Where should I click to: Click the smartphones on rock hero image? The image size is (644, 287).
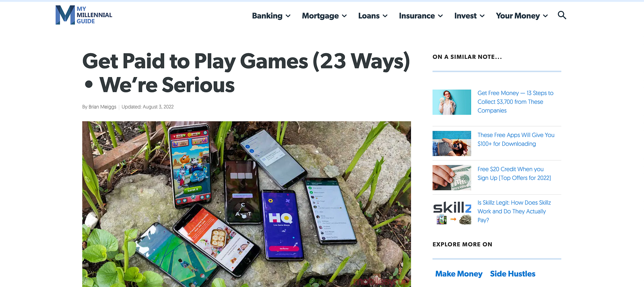(246, 204)
